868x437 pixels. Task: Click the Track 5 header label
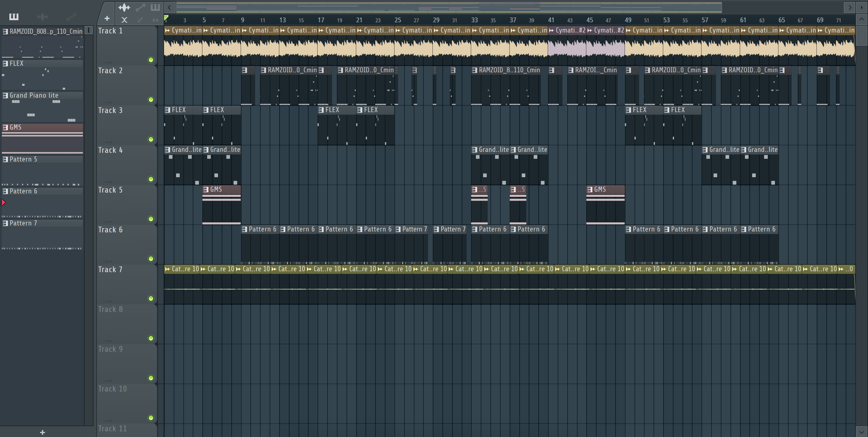pyautogui.click(x=110, y=190)
